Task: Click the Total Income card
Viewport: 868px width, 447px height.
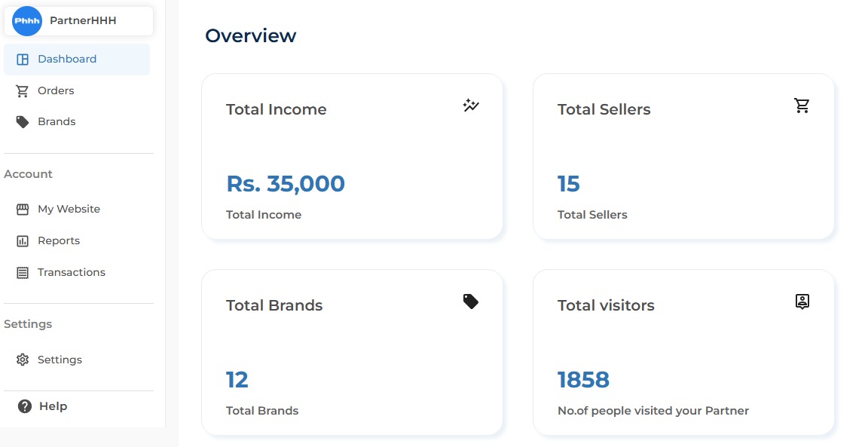Action: tap(353, 156)
